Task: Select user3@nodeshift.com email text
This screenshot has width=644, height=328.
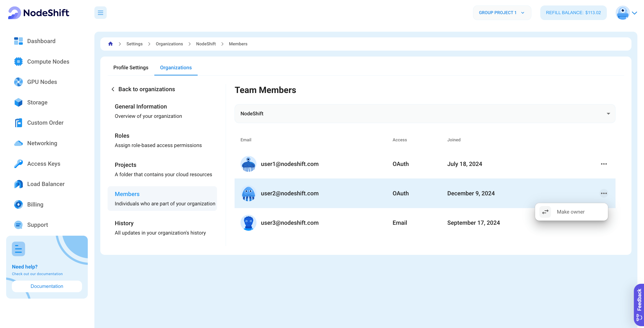Action: click(290, 223)
